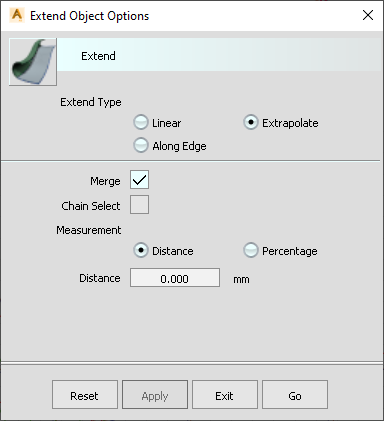Viewport: 384px width, 421px height.
Task: Click the Apply button
Action: click(x=155, y=395)
